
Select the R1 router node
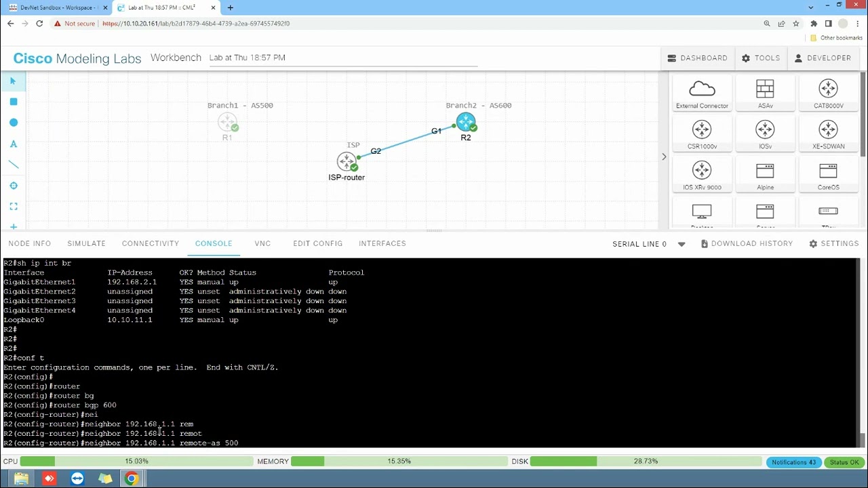[x=227, y=123]
